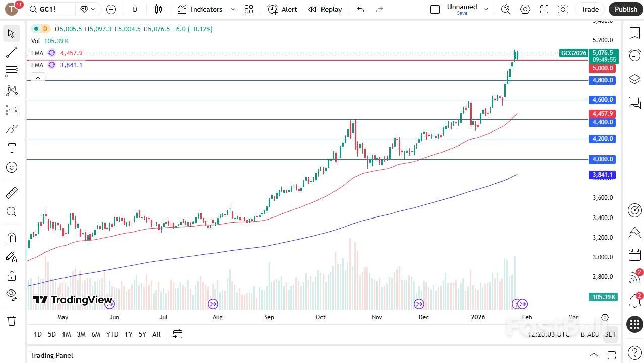Toggle hide all drawings eye icon

tap(11, 295)
